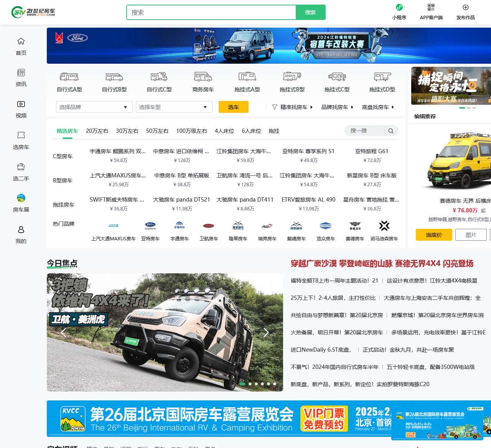Select the second carousel dot indicator
The height and width of the screenshot is (448, 491).
[250, 383]
